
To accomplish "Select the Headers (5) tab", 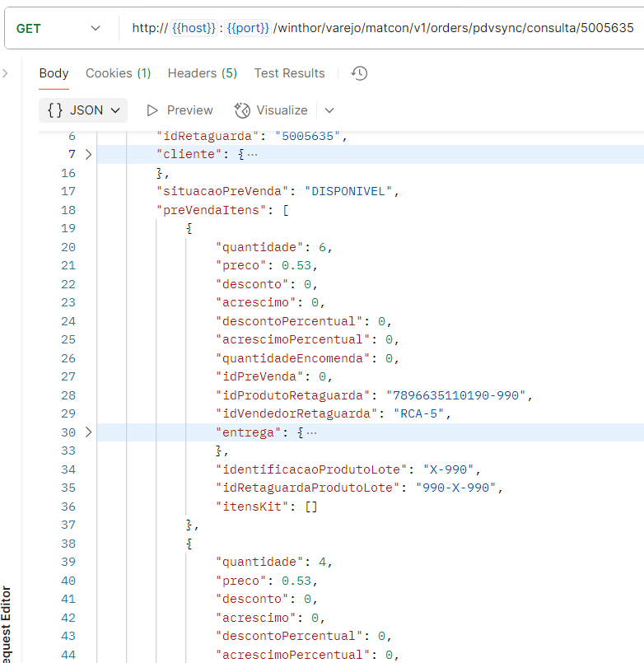I will 203,73.
